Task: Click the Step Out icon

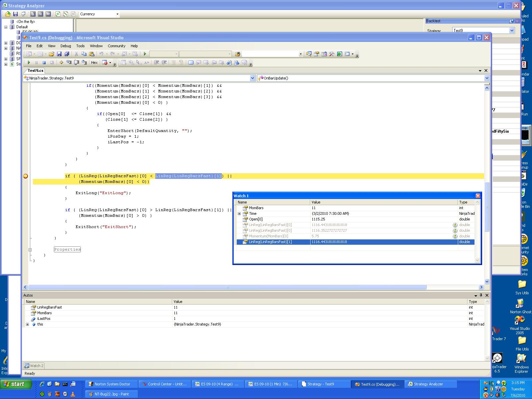Action: 84,63
